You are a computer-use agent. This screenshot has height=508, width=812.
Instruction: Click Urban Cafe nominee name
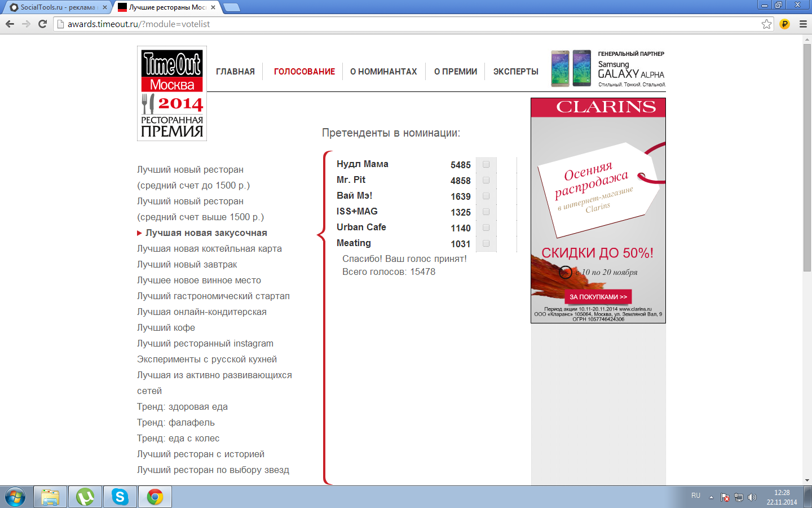[x=361, y=227]
